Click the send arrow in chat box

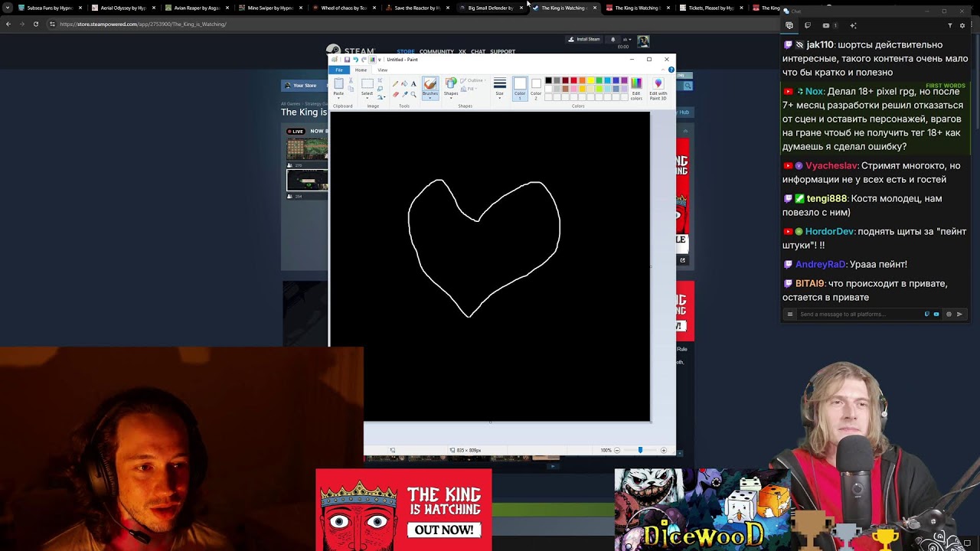click(x=959, y=314)
